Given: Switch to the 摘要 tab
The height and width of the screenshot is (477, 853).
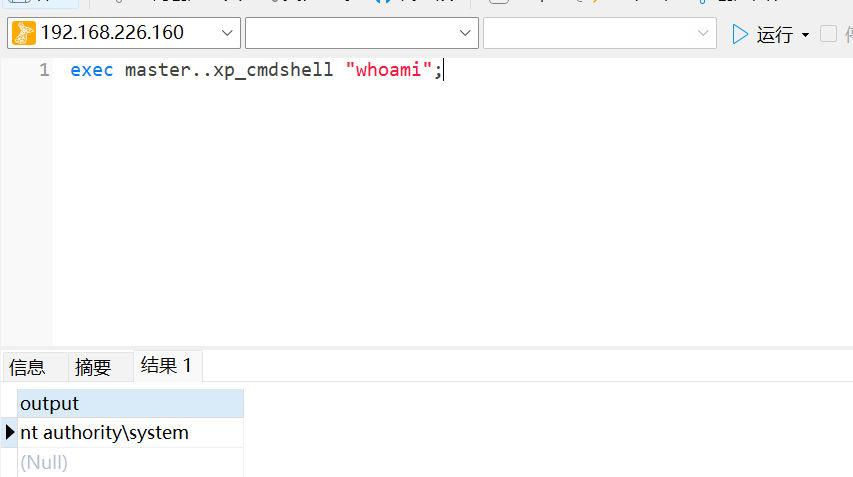Looking at the screenshot, I should 93,367.
